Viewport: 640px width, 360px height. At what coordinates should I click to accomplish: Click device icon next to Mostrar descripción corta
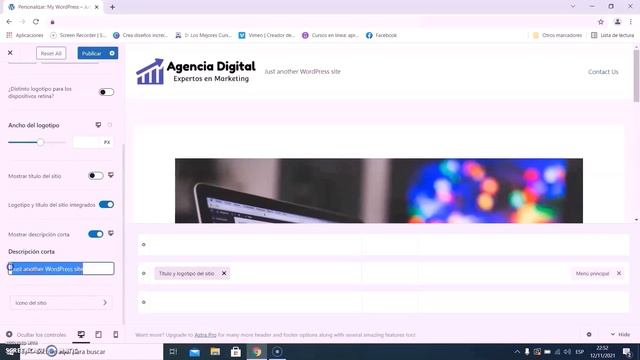pyautogui.click(x=111, y=233)
